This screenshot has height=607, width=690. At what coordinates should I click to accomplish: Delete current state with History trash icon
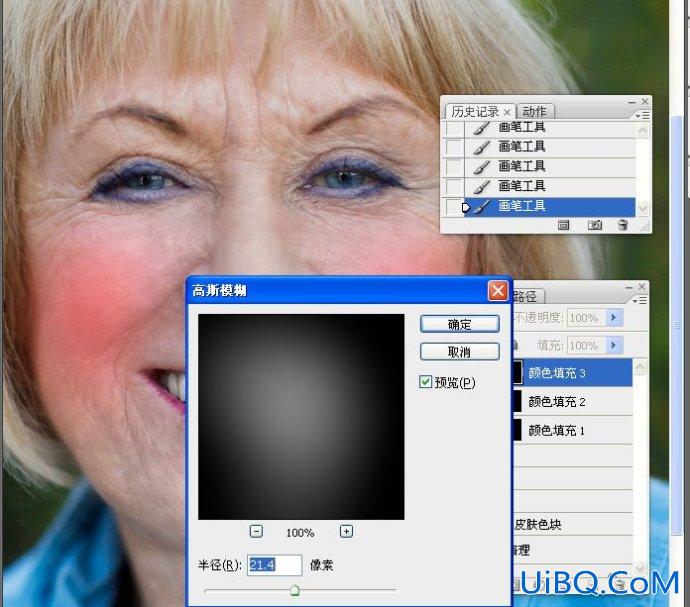pyautogui.click(x=623, y=225)
